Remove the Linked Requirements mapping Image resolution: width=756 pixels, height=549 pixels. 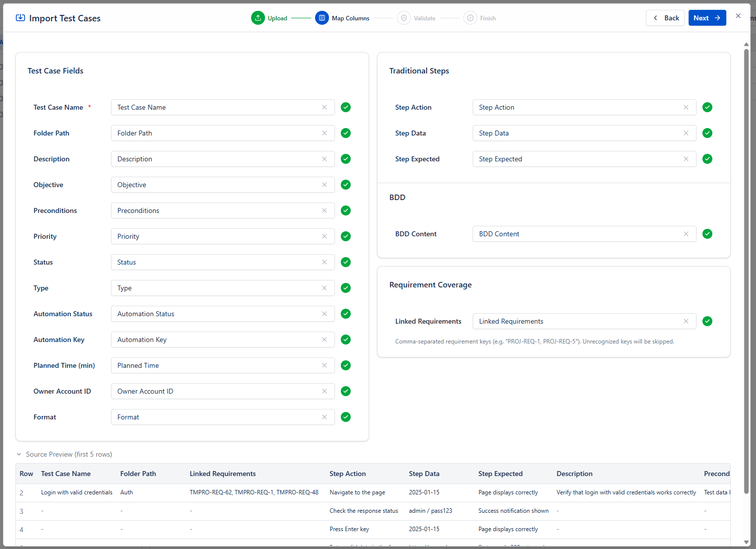686,321
